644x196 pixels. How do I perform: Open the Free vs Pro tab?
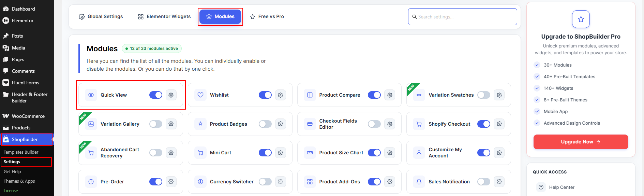pos(267,16)
